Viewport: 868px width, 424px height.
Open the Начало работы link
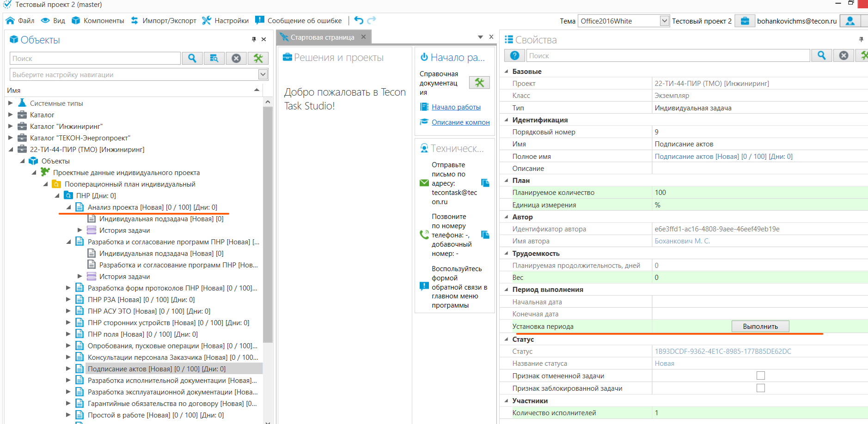click(456, 107)
